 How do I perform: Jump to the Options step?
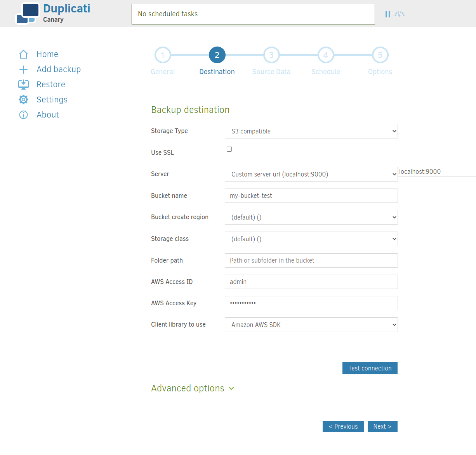[x=380, y=55]
